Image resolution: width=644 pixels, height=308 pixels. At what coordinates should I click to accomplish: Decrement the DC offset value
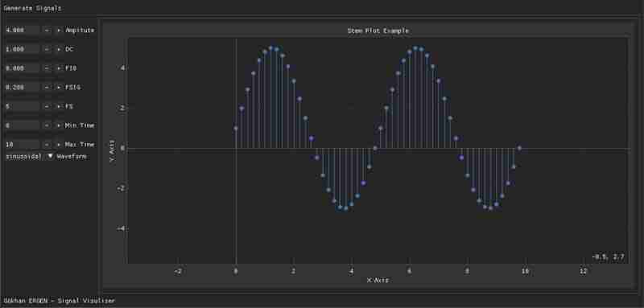click(47, 49)
